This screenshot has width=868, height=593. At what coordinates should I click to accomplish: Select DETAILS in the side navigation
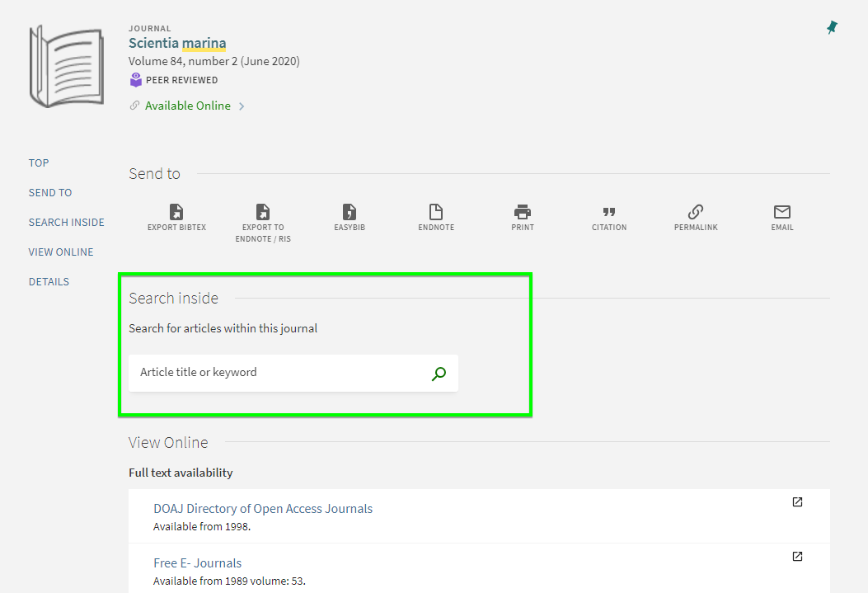coord(49,282)
